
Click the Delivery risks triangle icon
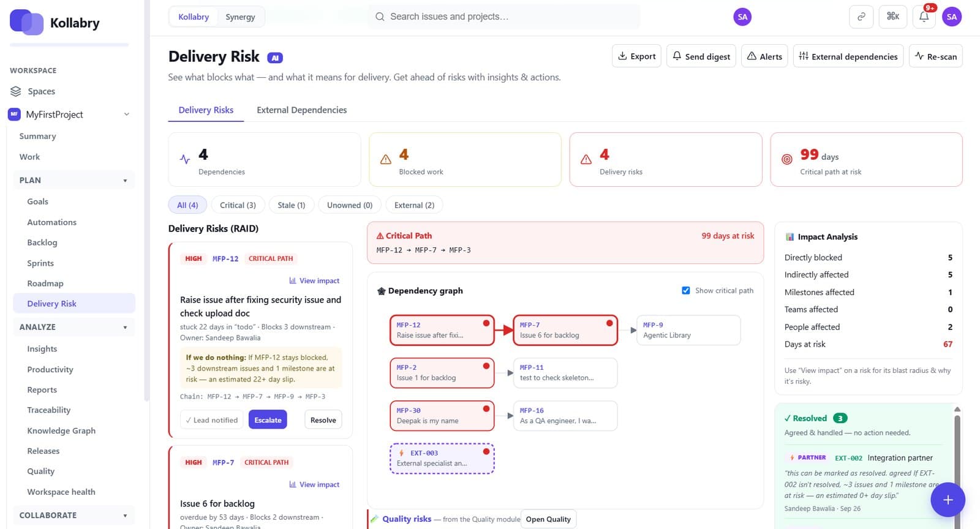point(586,159)
